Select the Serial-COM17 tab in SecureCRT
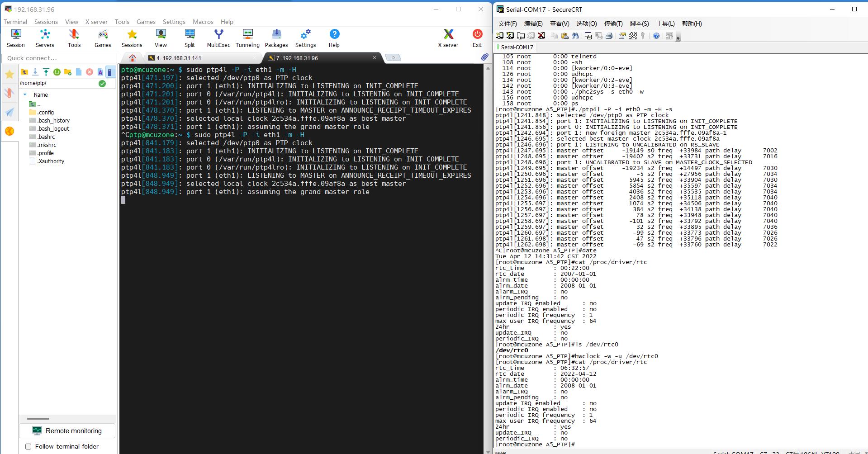Screen dimensions: 868x454 [x=517, y=47]
